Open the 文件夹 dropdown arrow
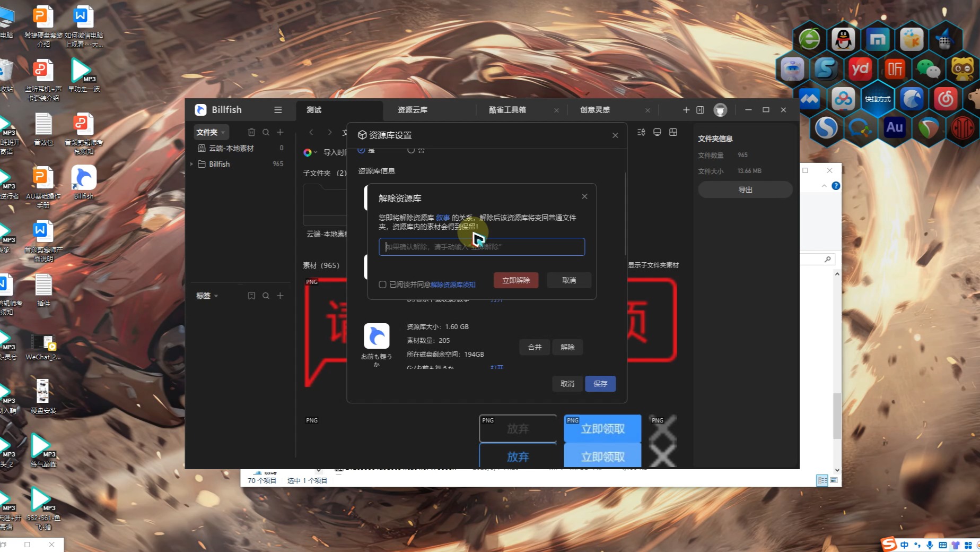The image size is (980, 552). coord(223,133)
